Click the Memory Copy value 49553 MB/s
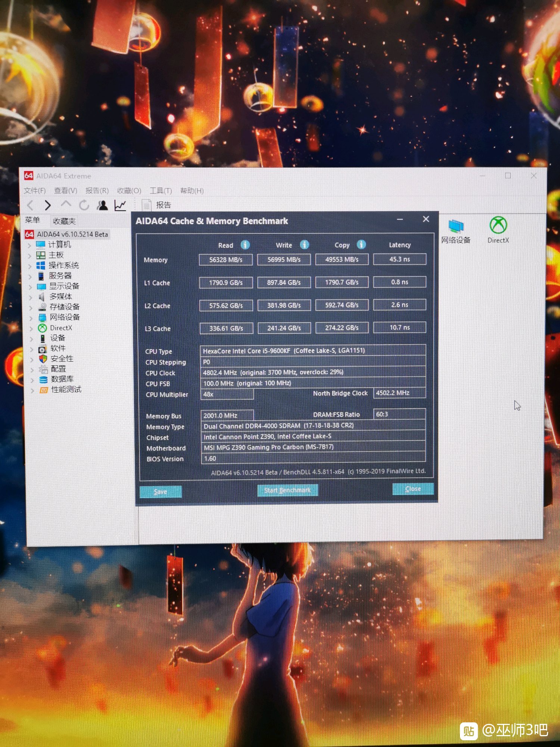Image resolution: width=560 pixels, height=747 pixels. tap(342, 259)
